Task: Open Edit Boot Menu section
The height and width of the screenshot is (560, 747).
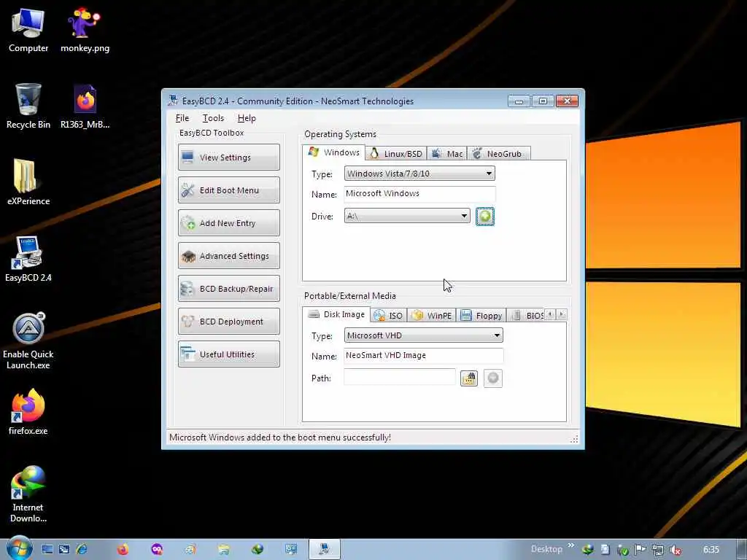Action: (228, 190)
